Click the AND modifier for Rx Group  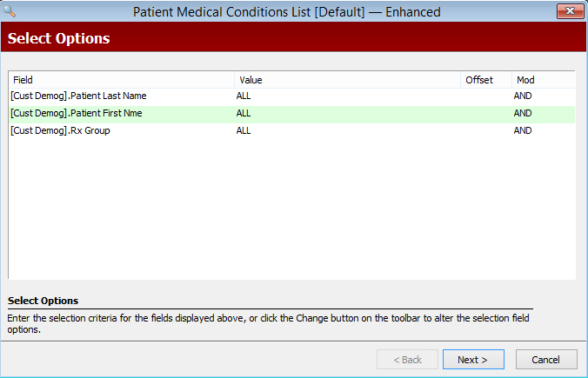pyautogui.click(x=523, y=131)
